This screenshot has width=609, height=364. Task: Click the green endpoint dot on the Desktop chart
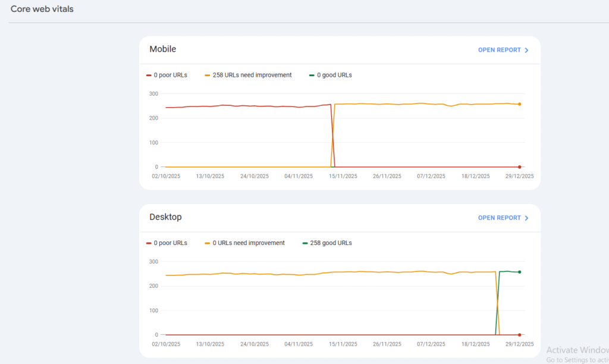click(x=519, y=271)
